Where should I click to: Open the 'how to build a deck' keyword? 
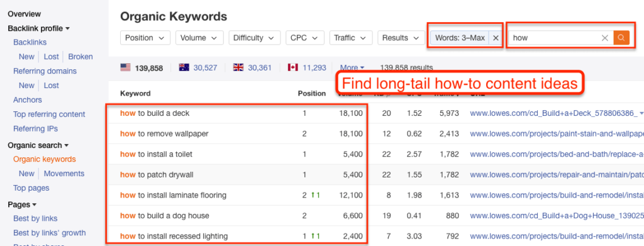155,113
